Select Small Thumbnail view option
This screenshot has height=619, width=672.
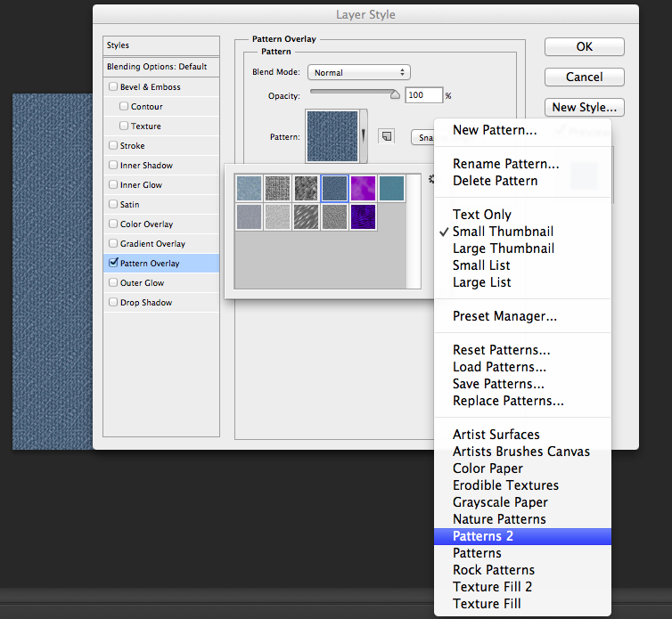click(x=522, y=232)
